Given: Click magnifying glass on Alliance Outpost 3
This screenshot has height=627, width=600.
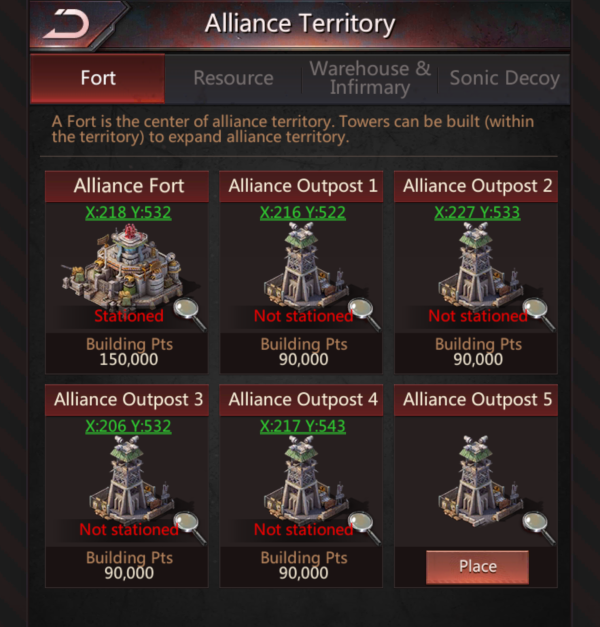Looking at the screenshot, I should pos(190,528).
